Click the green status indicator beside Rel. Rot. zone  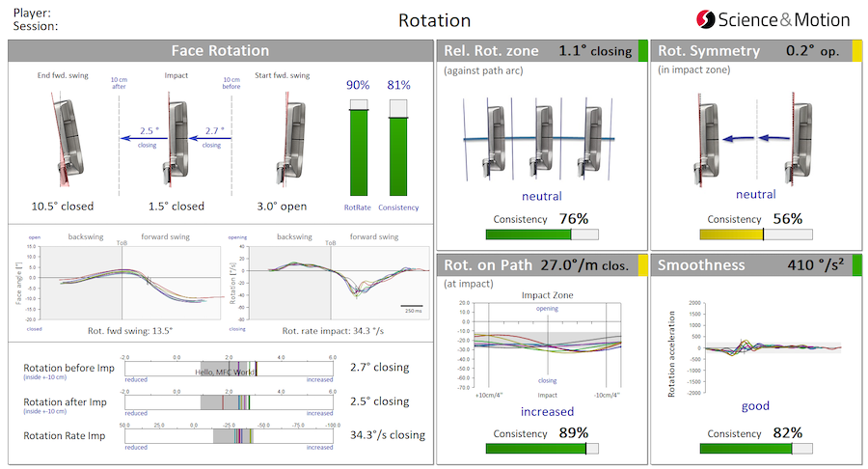[643, 51]
